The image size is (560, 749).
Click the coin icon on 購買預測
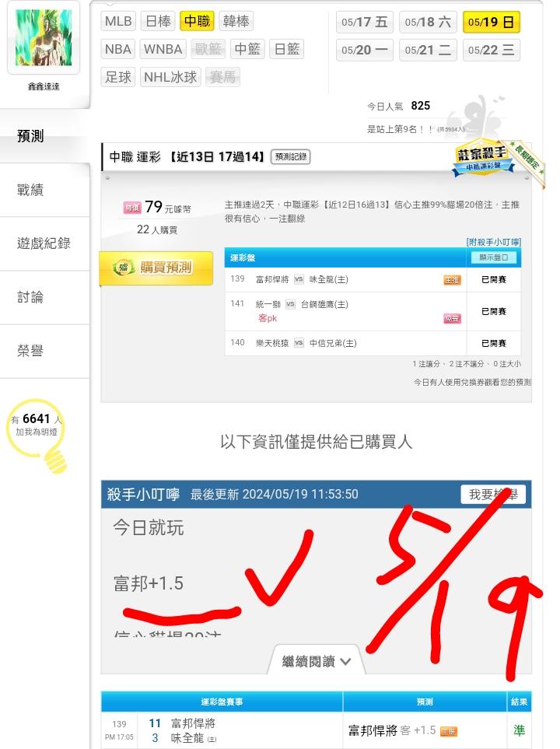[123, 267]
